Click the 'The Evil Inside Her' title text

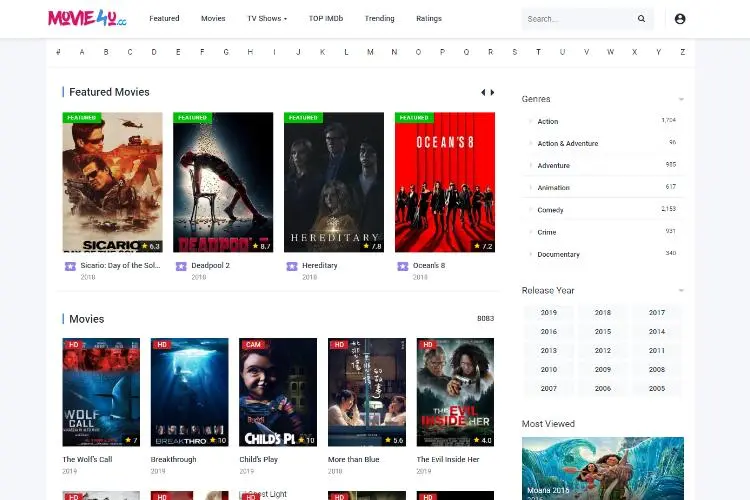(448, 459)
